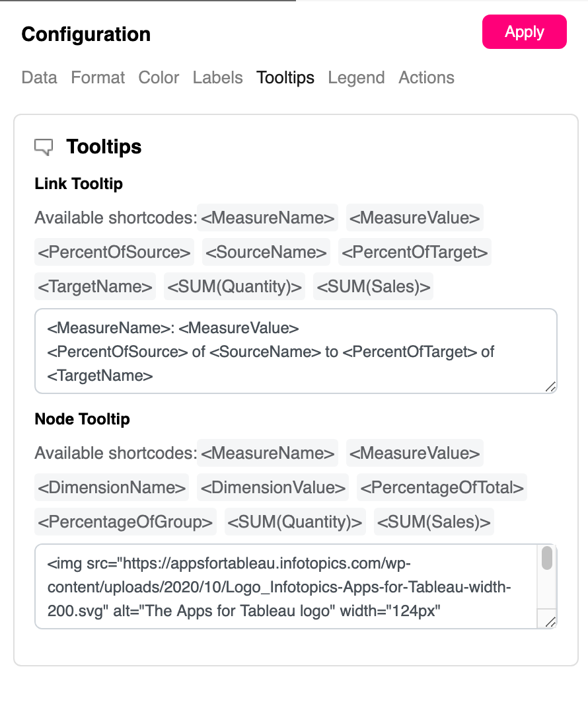
Task: Switch to the Data tab
Action: pyautogui.click(x=39, y=77)
